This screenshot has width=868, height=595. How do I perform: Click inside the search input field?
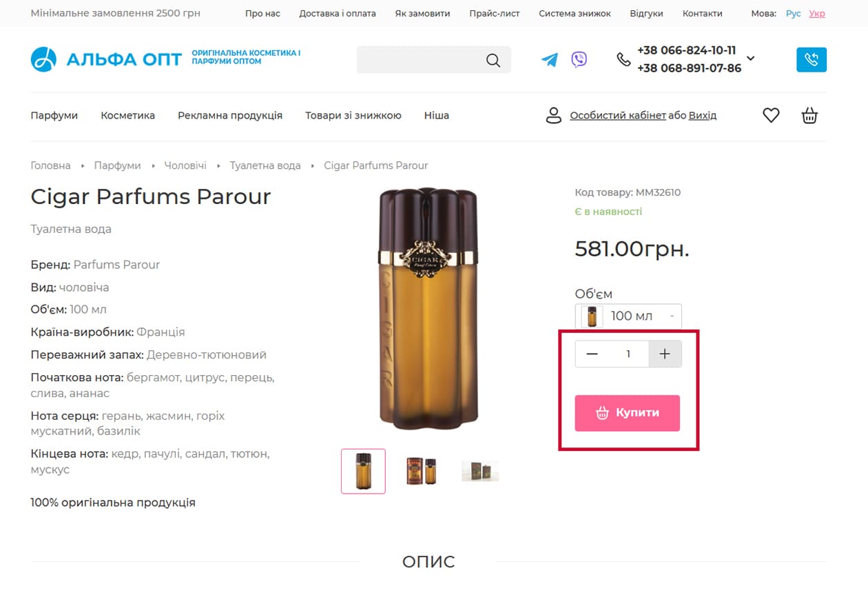(420, 60)
